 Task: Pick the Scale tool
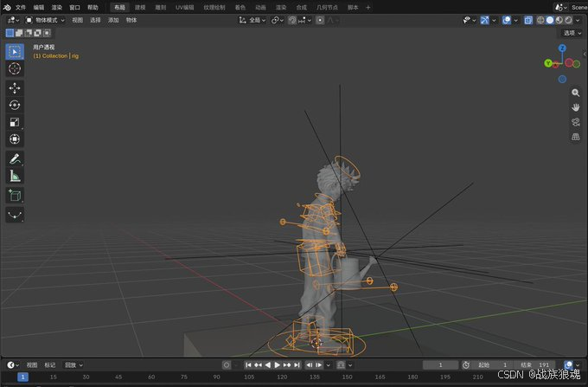tap(15, 122)
